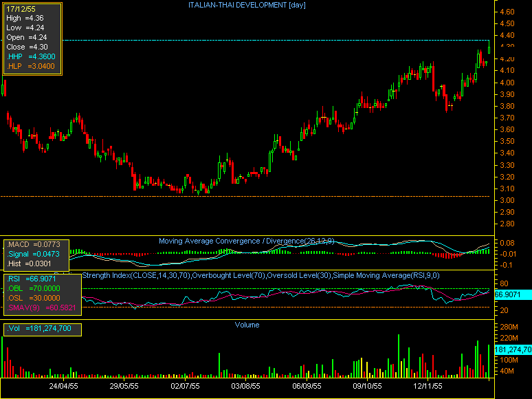
Task: Click the 40M volume axis label
Action: [507, 371]
